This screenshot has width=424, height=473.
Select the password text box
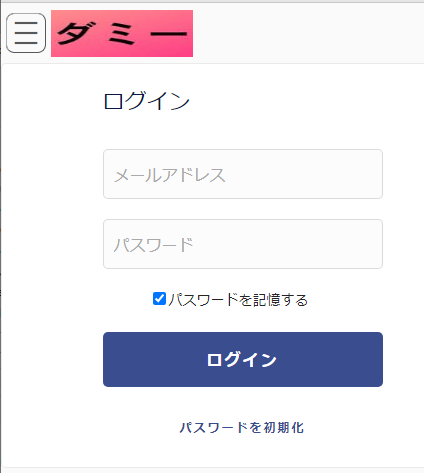coord(243,244)
